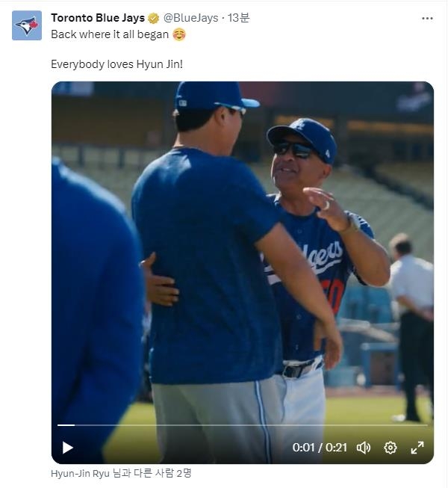
Task: Click the video time display 0:01 / 0:21
Action: coord(320,448)
